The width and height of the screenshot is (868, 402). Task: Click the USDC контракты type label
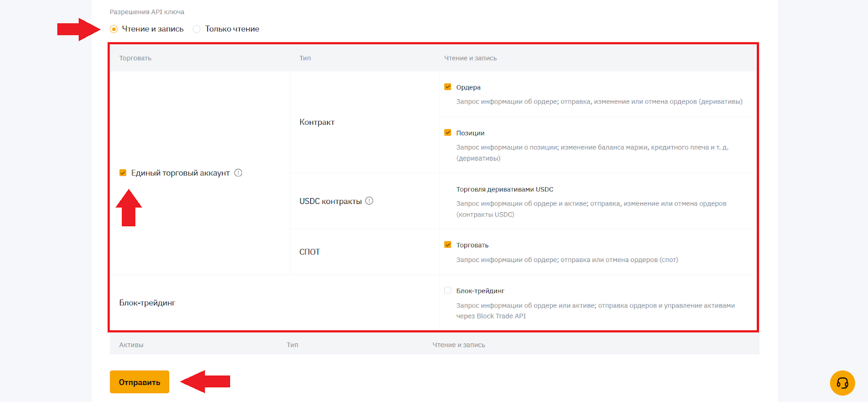[330, 201]
